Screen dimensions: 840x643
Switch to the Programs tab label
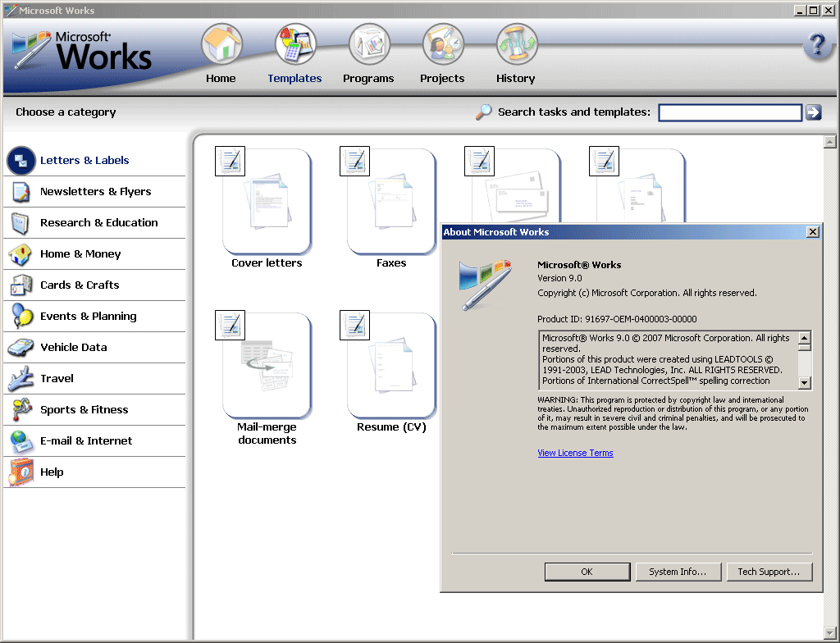pyautogui.click(x=368, y=78)
